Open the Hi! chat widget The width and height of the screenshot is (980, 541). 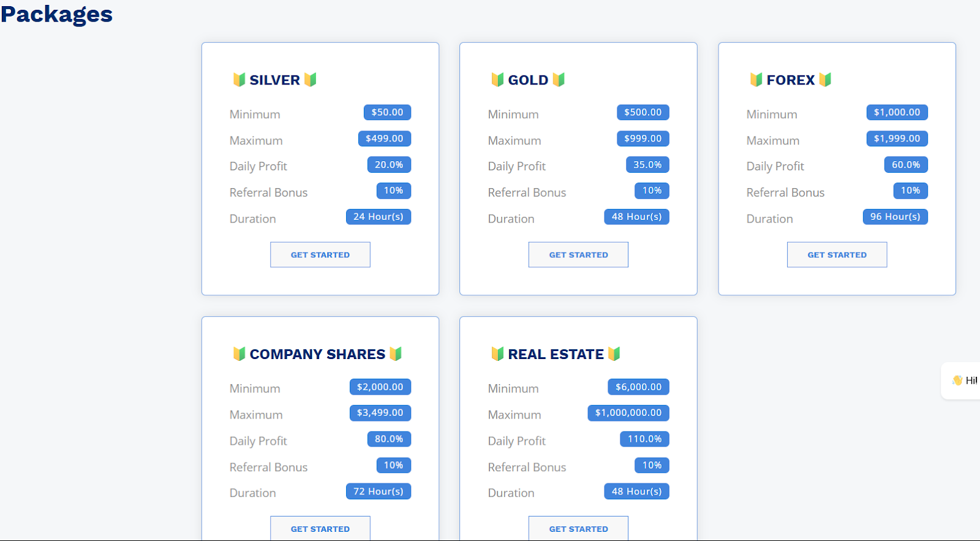pyautogui.click(x=961, y=381)
